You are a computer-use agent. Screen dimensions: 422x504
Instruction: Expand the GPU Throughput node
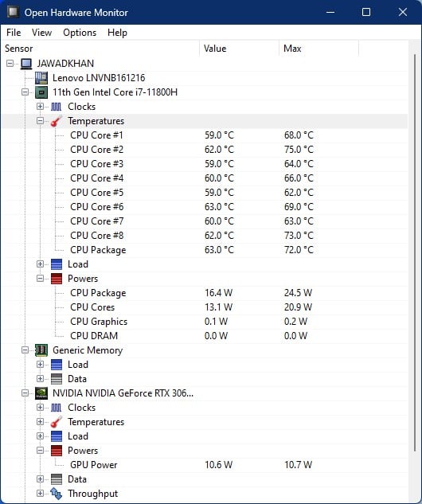click(x=40, y=493)
